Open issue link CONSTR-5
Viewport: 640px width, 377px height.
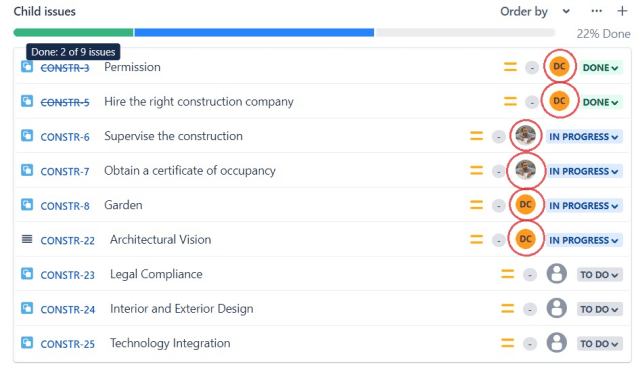click(x=64, y=102)
